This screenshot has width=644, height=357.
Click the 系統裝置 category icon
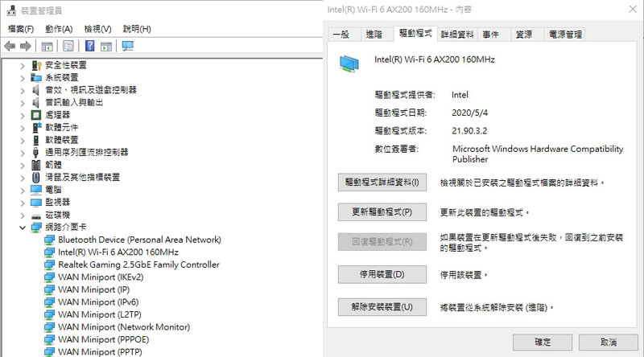click(x=36, y=77)
